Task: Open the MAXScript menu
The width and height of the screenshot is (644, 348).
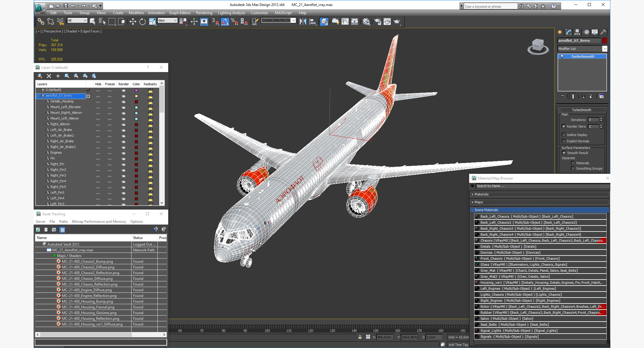Action: (x=283, y=13)
